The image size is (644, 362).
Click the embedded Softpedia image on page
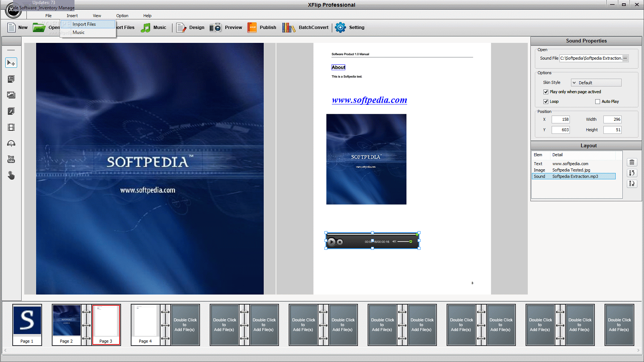pos(366,159)
